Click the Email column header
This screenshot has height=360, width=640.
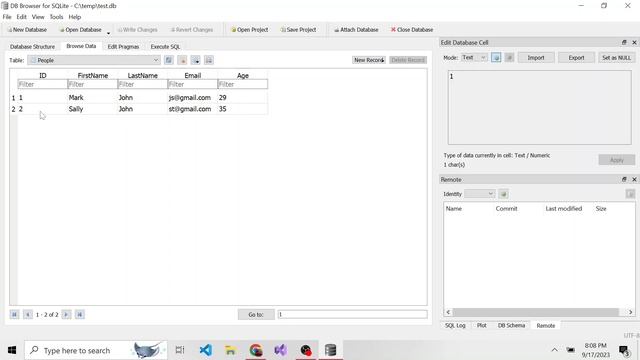193,76
